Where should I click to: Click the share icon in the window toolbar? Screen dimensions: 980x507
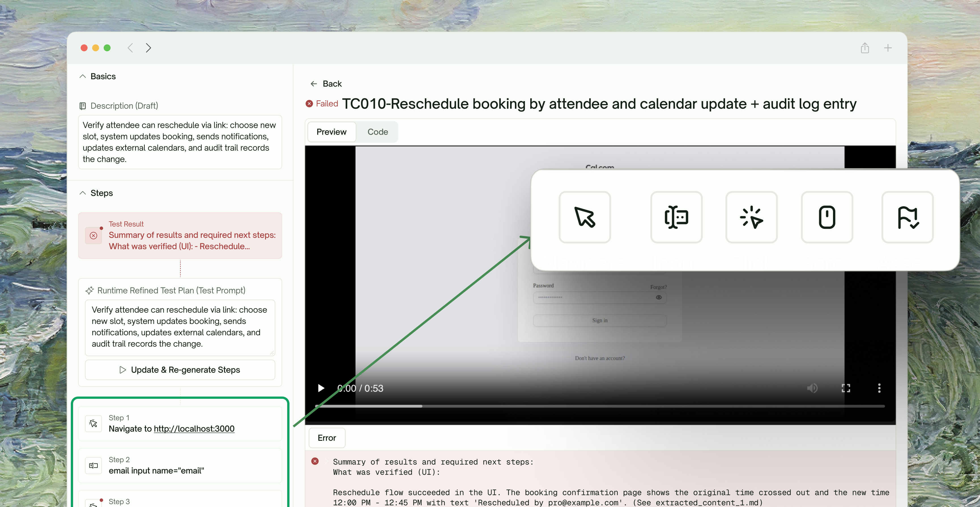click(x=865, y=48)
